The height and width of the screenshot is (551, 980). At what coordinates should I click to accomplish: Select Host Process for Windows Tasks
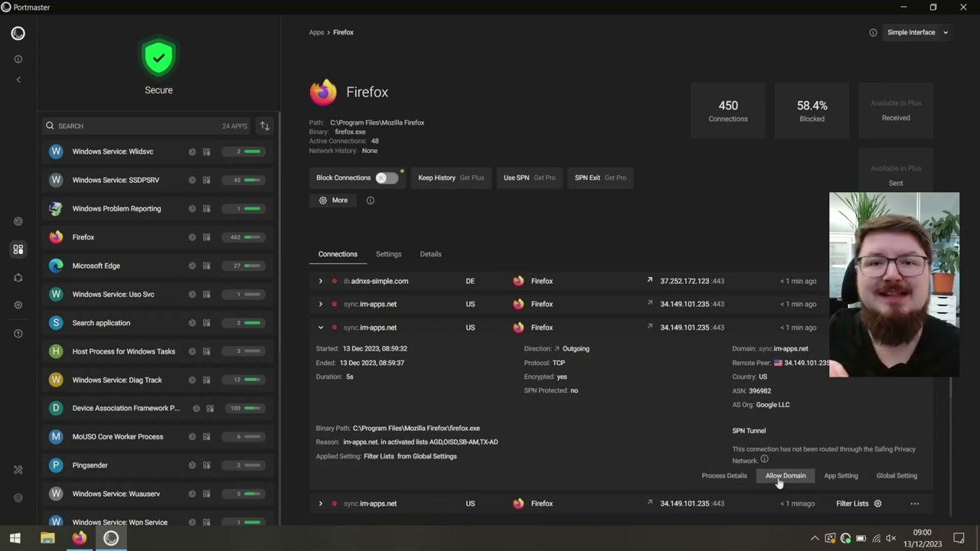(x=158, y=351)
